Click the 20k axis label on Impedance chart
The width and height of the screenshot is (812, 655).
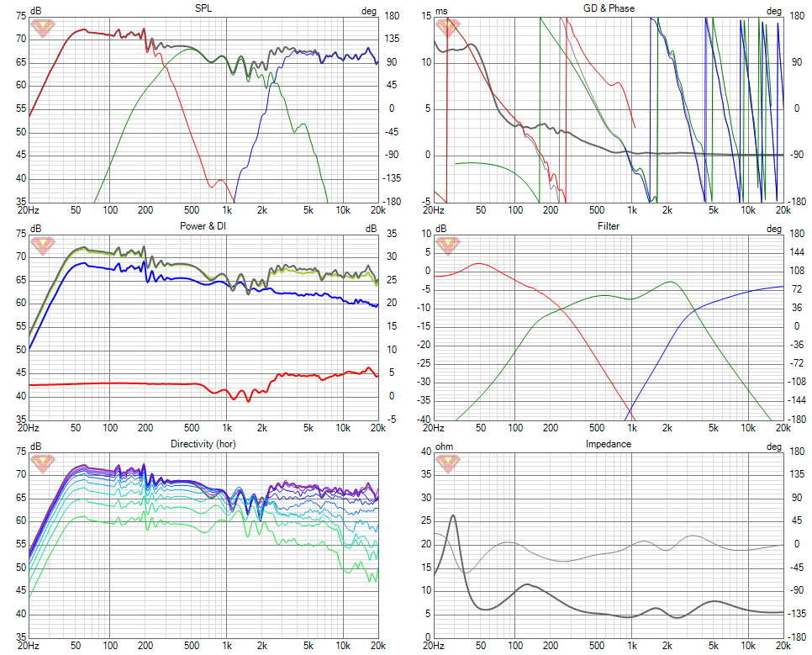tap(783, 646)
